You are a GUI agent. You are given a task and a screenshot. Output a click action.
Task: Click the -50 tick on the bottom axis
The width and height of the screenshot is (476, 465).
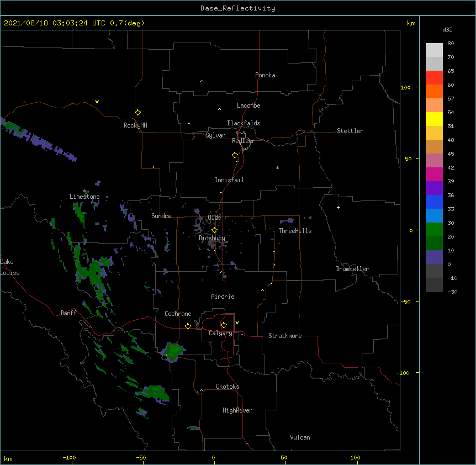[x=141, y=457]
